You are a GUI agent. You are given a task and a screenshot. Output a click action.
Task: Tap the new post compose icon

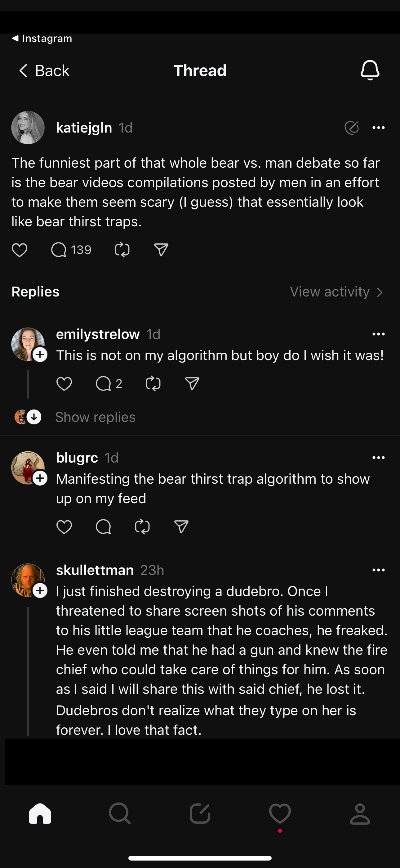click(x=200, y=814)
